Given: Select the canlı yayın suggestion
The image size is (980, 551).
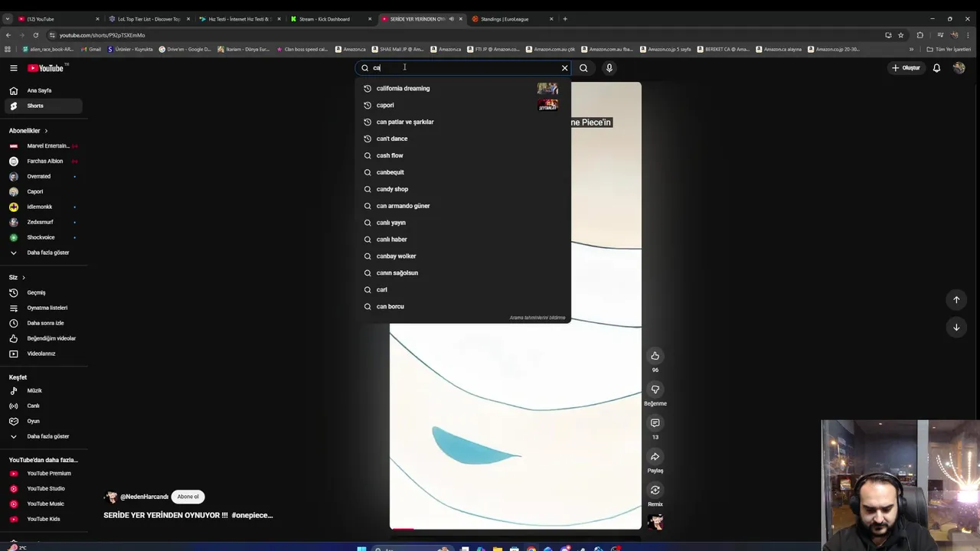Looking at the screenshot, I should (463, 223).
